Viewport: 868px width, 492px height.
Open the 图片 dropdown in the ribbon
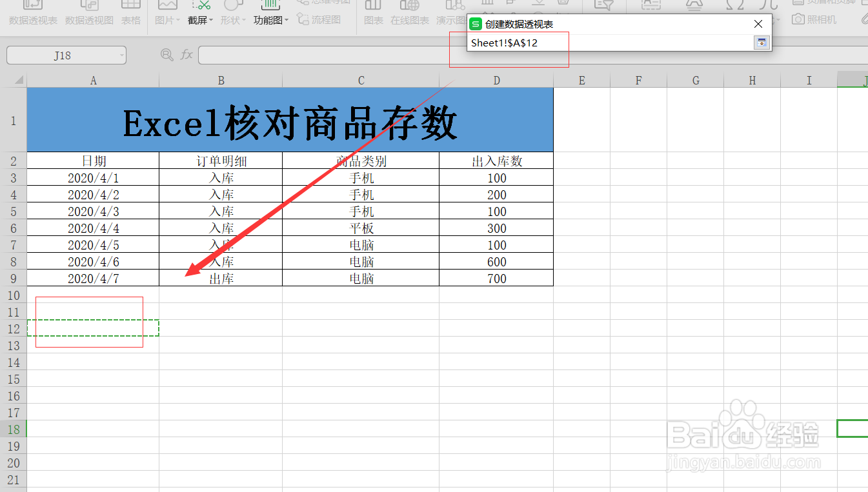pyautogui.click(x=167, y=13)
